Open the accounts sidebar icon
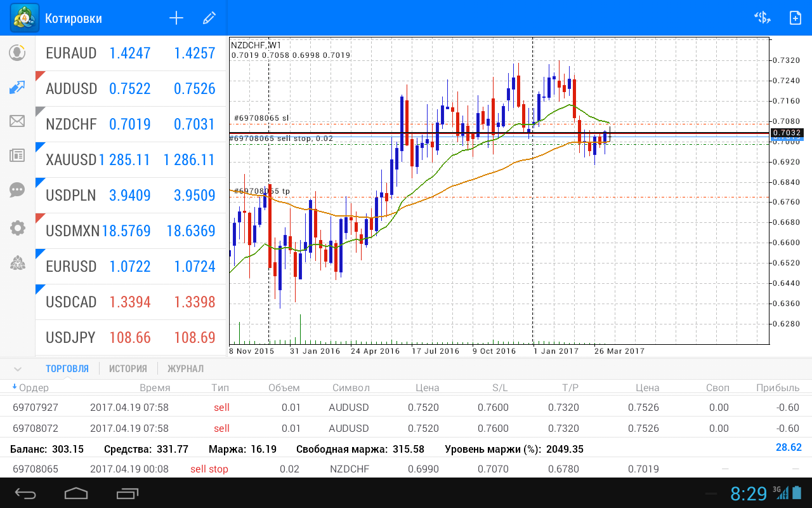 click(18, 53)
